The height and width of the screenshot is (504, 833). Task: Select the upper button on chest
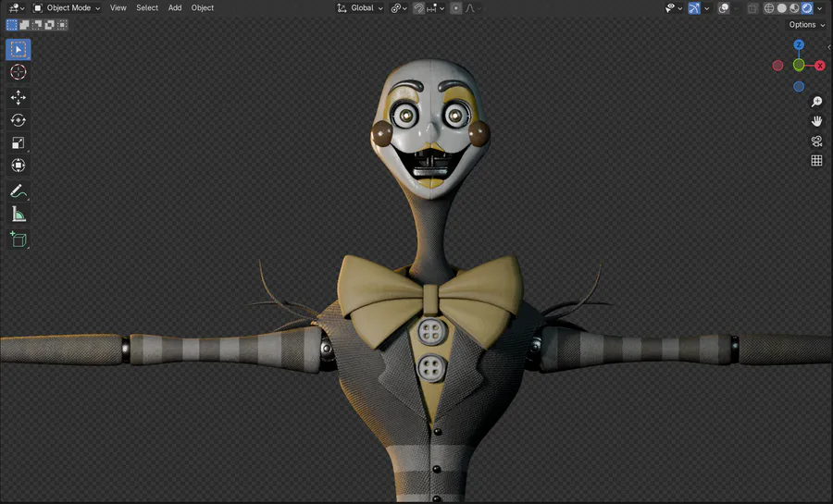430,332
